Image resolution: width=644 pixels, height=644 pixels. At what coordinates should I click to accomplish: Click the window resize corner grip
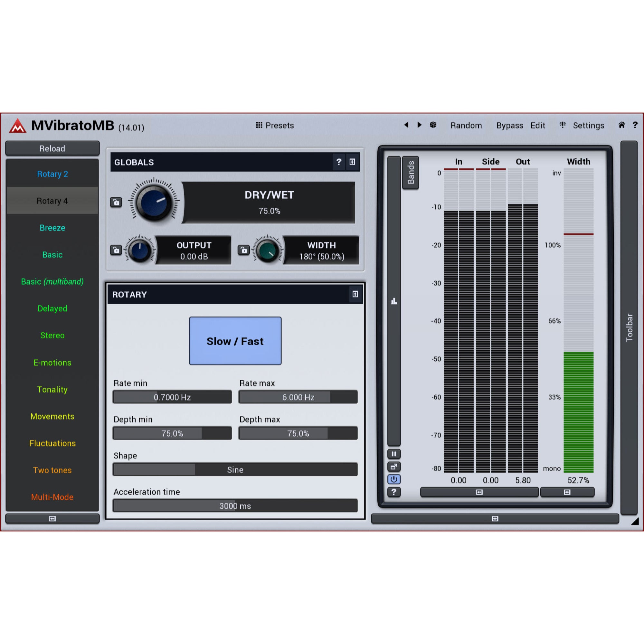click(x=635, y=521)
